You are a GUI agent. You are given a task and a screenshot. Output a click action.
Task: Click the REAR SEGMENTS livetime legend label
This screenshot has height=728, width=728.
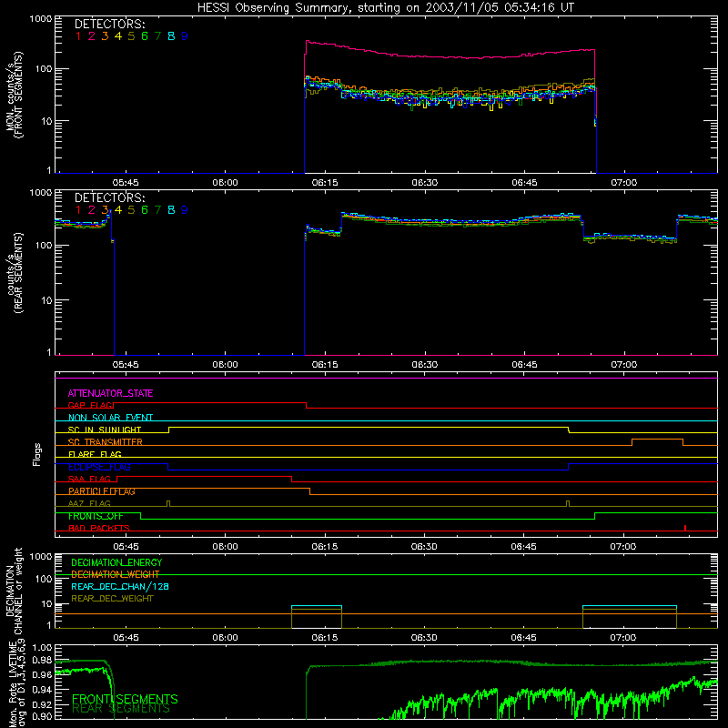(x=121, y=709)
